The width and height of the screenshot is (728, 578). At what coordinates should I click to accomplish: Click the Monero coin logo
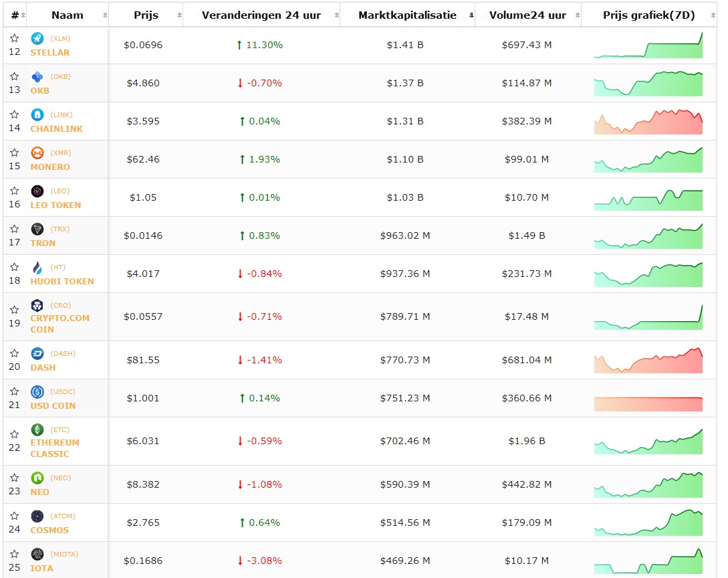37,153
